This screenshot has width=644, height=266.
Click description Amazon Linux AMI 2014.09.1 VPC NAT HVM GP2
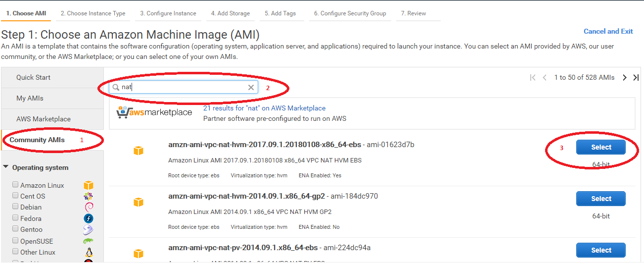(250, 212)
